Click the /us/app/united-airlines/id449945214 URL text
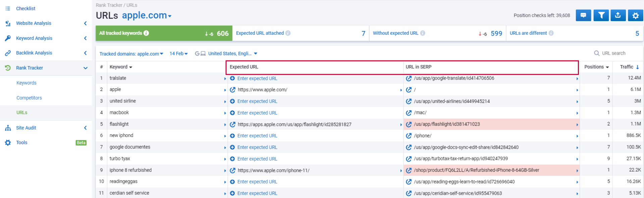This screenshot has height=198, width=644. (x=452, y=101)
